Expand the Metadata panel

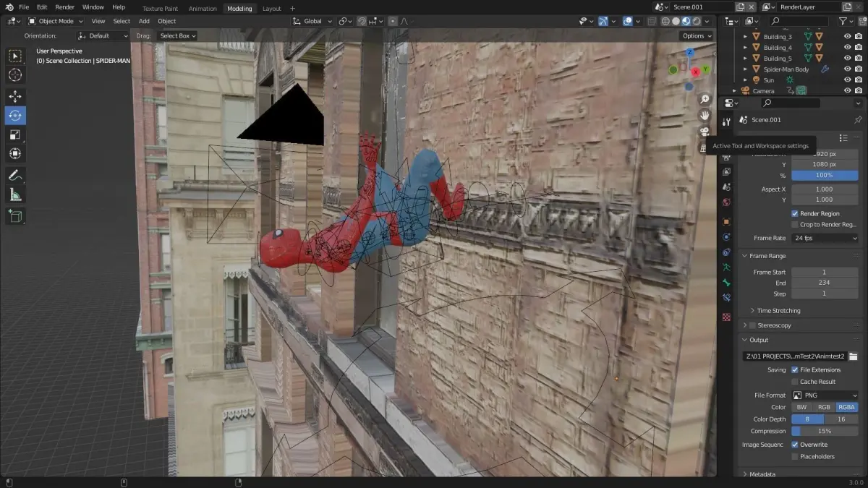coord(762,474)
